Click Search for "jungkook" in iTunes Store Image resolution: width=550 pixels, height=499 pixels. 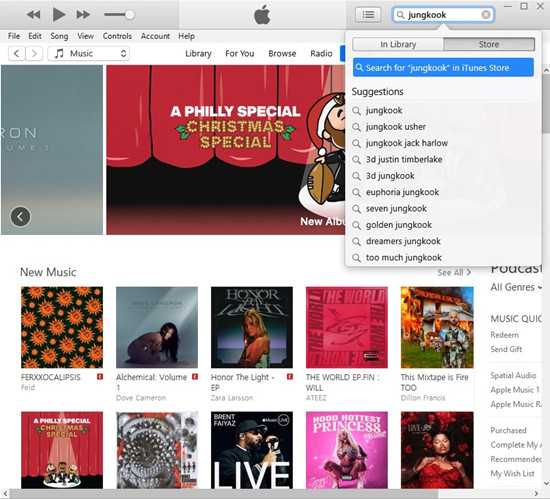[x=443, y=68]
